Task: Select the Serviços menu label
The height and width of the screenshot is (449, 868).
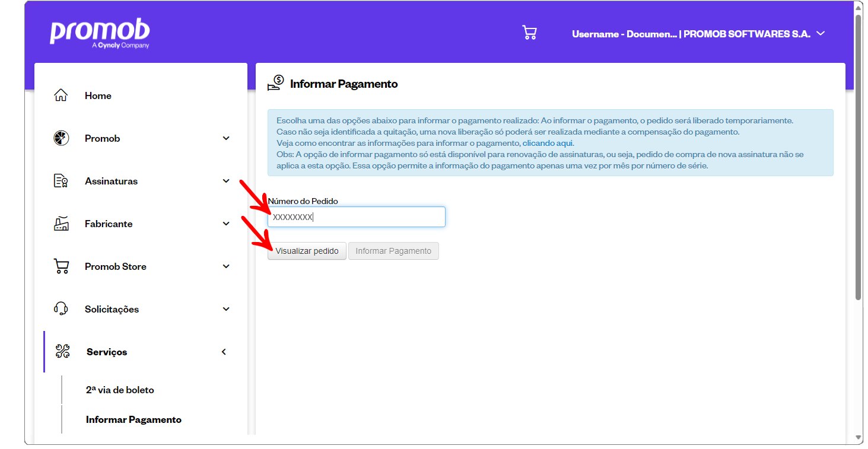Action: 107,352
